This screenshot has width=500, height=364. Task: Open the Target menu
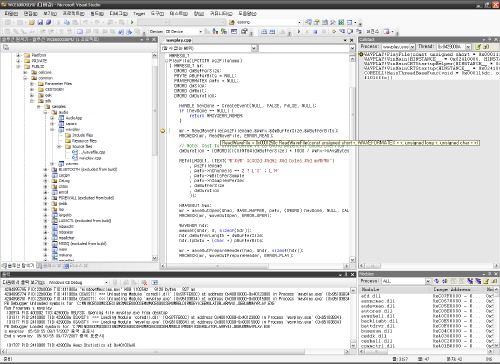[139, 14]
